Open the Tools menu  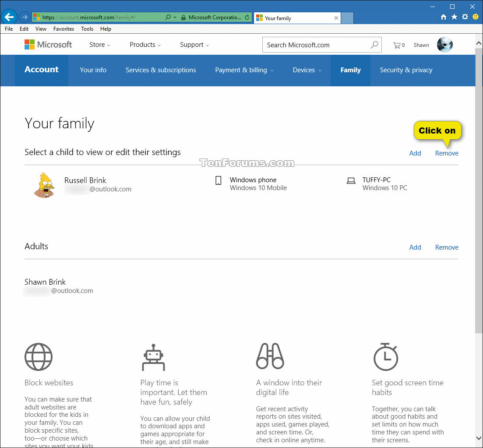(x=87, y=28)
